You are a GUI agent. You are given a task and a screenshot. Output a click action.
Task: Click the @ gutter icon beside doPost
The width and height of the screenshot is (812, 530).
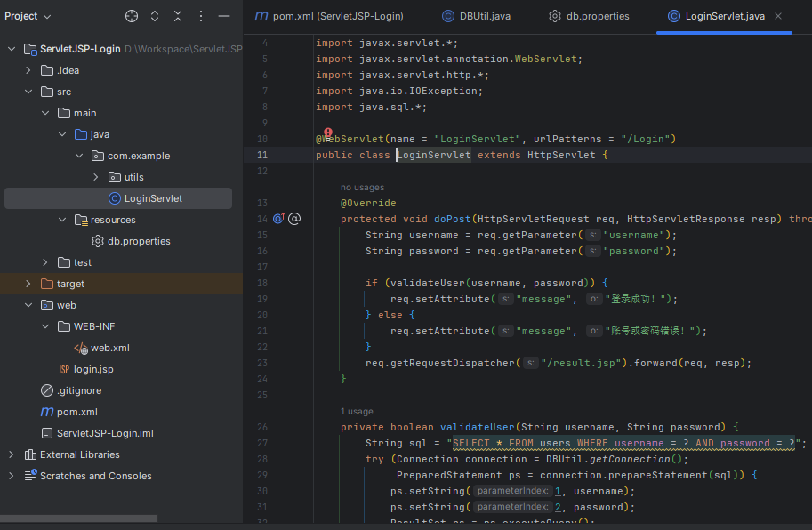294,219
